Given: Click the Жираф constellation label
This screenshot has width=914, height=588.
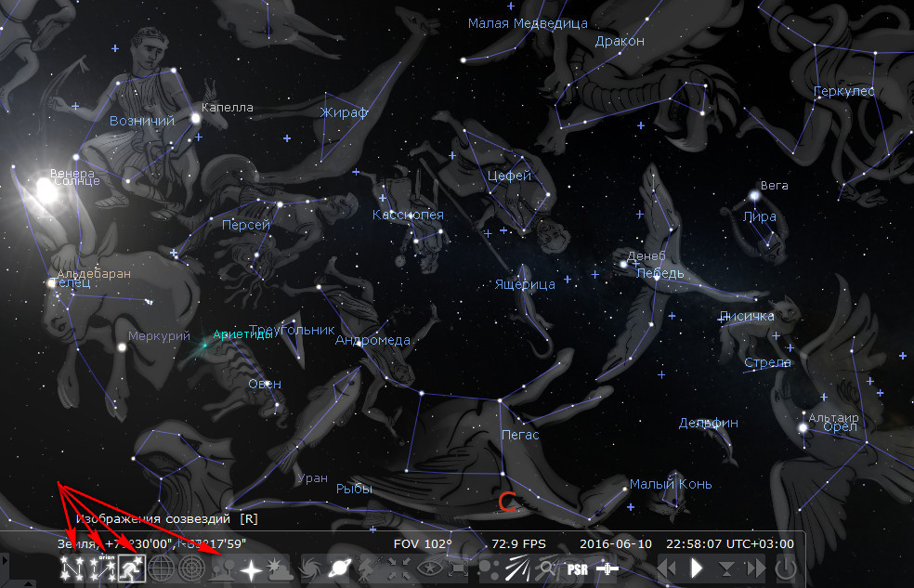Looking at the screenshot, I should [x=344, y=112].
